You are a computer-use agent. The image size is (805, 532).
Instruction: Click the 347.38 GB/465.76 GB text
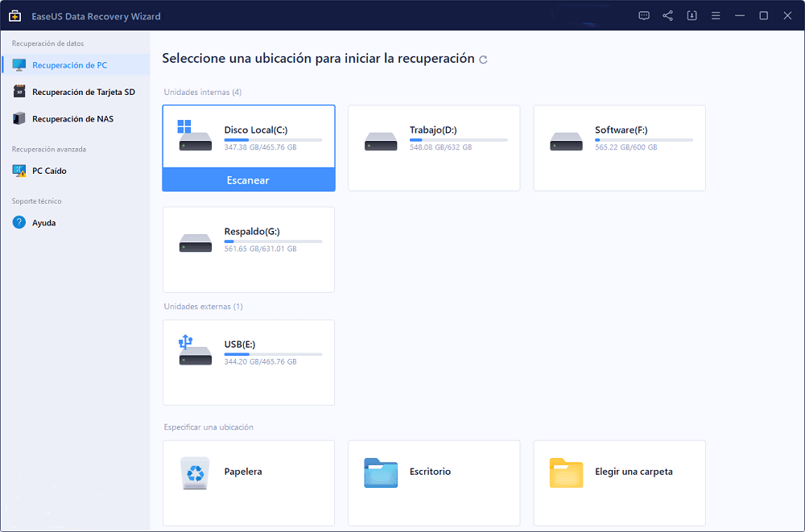pos(260,147)
